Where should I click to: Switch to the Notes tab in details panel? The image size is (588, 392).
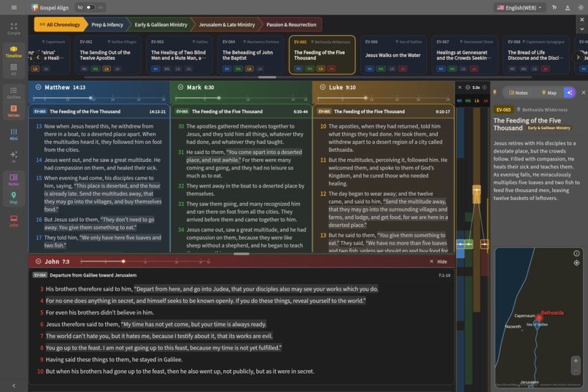pos(518,93)
